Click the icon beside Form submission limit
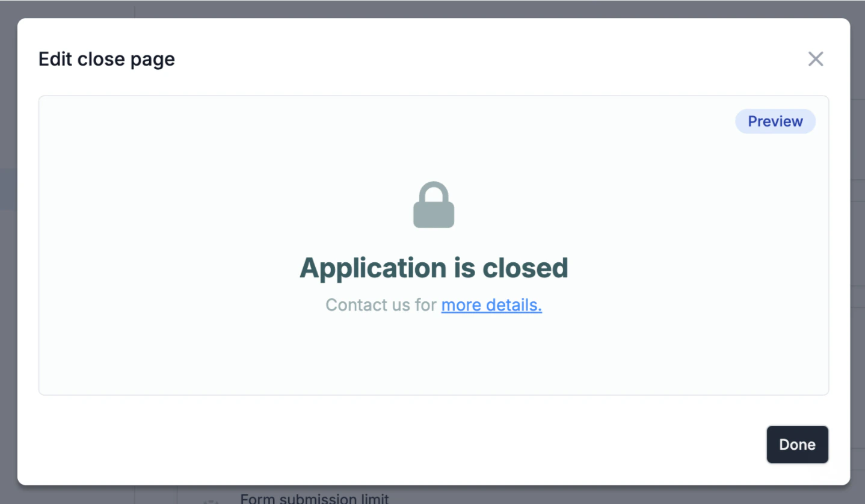865x504 pixels. pos(210,500)
